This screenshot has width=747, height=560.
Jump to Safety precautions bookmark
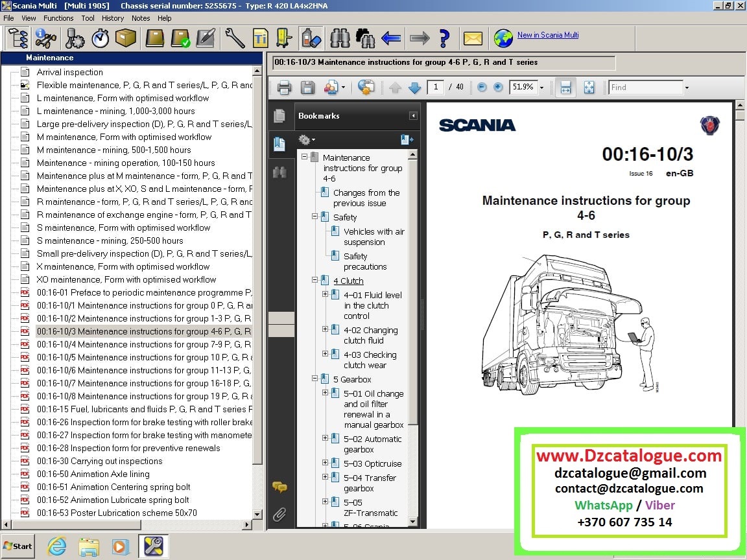[x=365, y=261]
